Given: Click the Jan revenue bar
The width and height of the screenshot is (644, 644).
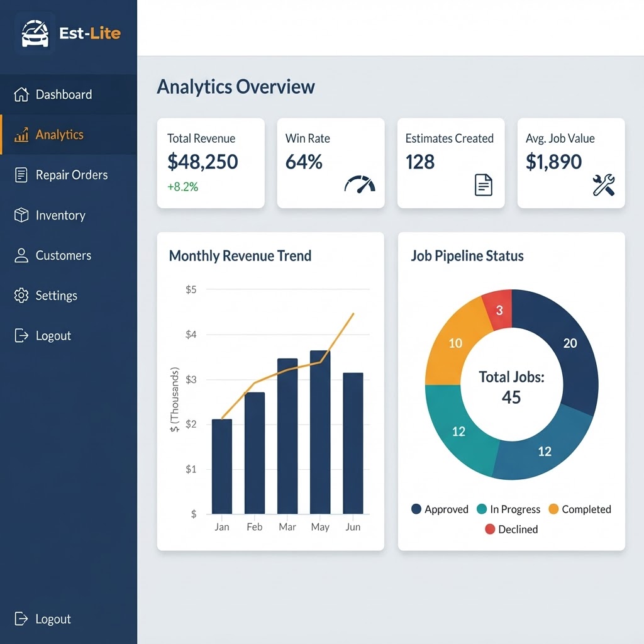Looking at the screenshot, I should pyautogui.click(x=222, y=467).
